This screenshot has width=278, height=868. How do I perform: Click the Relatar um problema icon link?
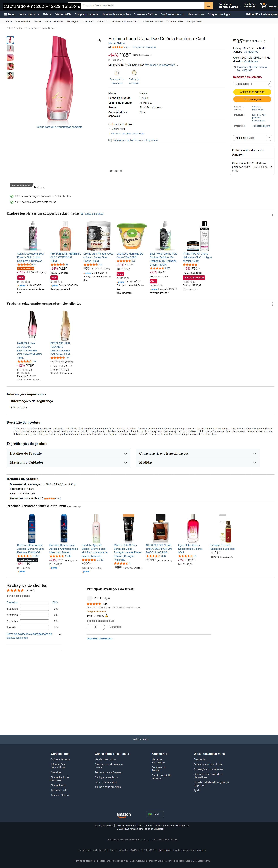coord(110,140)
